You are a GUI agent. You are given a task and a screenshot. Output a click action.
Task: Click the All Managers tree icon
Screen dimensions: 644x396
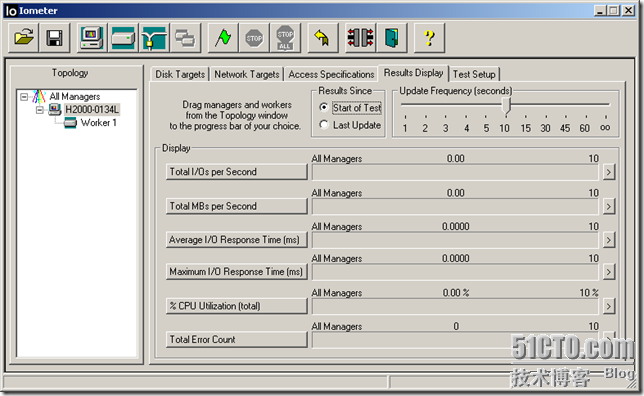pos(39,97)
